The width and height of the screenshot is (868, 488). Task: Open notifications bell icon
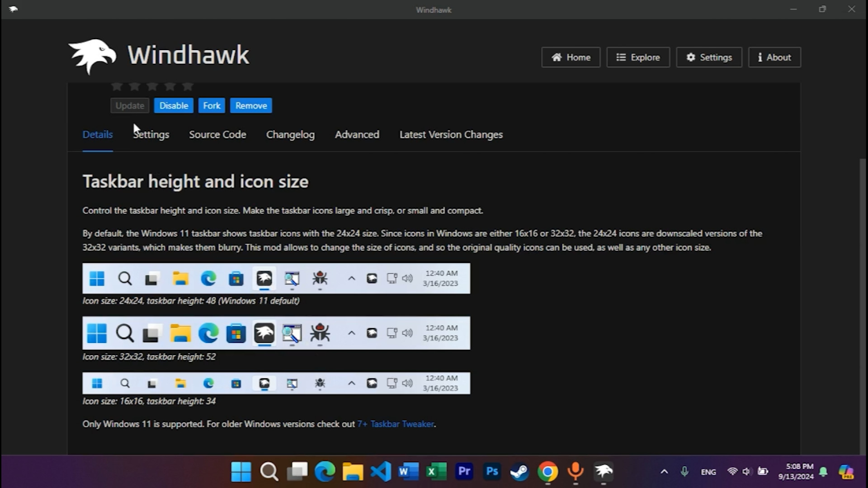click(823, 472)
